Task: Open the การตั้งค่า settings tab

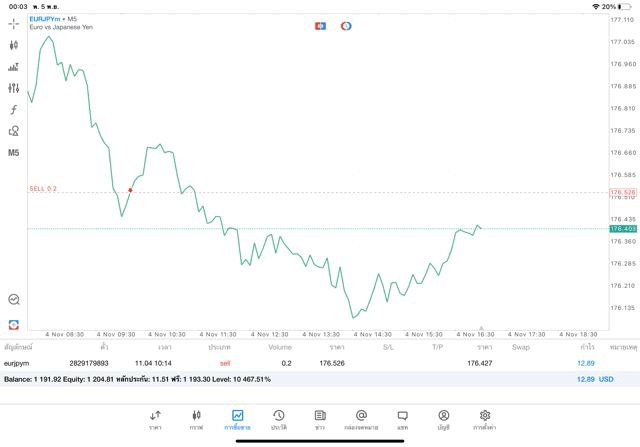Action: click(x=484, y=419)
